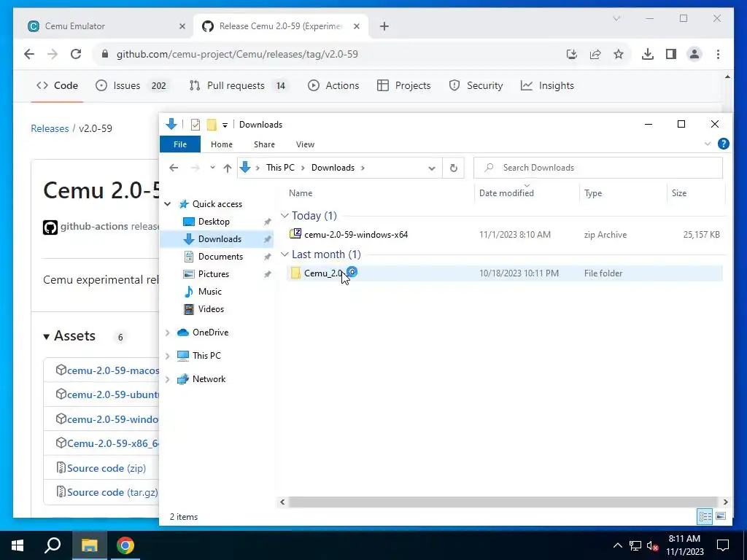Open the GitHub Actions tab
This screenshot has height=560, width=747.
(333, 86)
